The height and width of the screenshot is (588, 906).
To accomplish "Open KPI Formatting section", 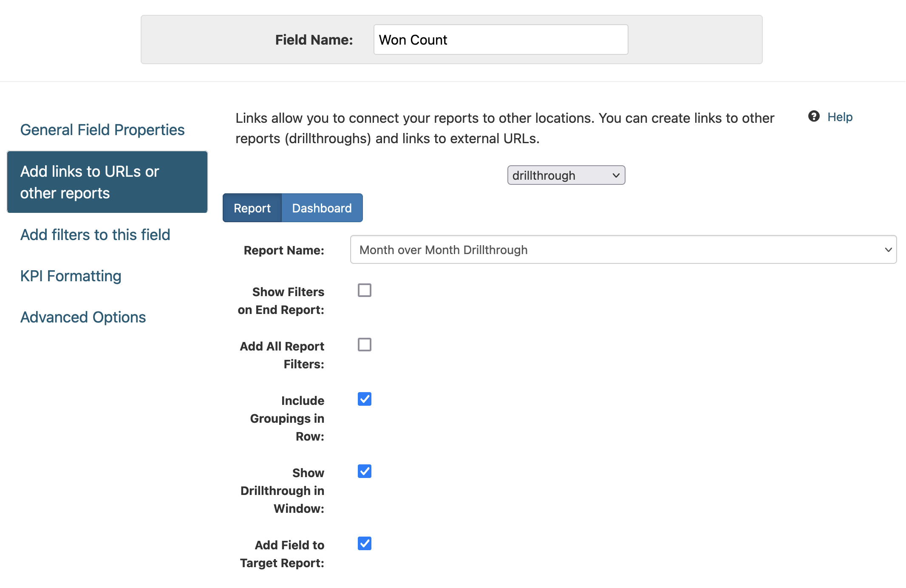I will point(71,276).
